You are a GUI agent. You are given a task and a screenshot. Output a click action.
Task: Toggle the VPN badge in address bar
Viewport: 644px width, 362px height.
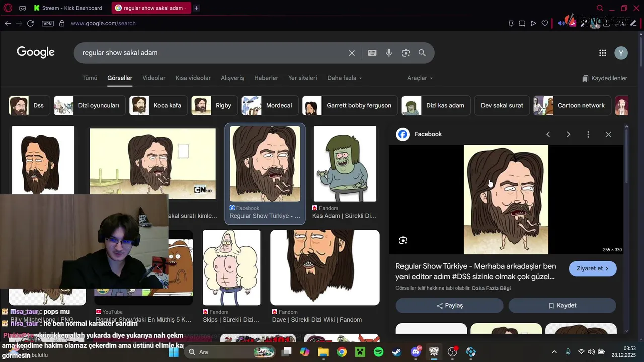[48, 23]
